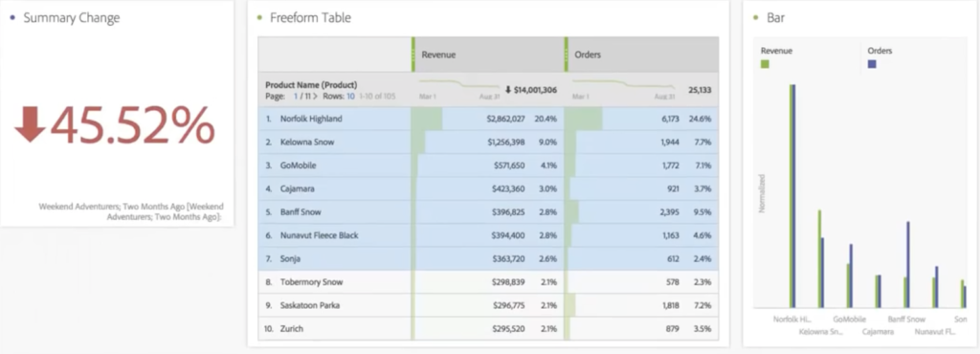Viewport: 980px width, 354px height.
Task: Click the $298,839 revenue cell
Action: (x=508, y=282)
